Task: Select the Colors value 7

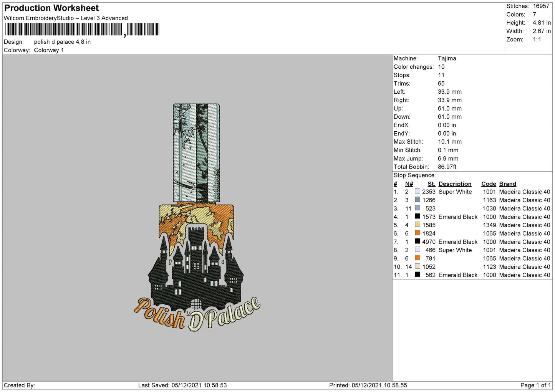Action: tap(534, 15)
